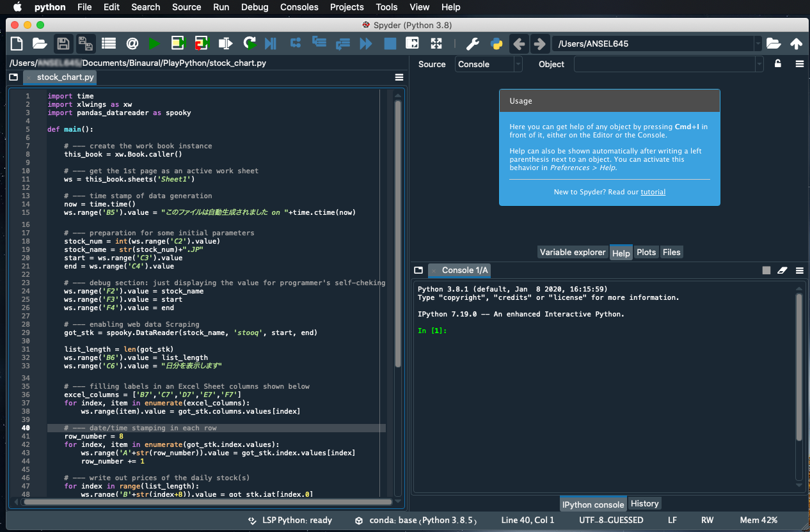Image resolution: width=810 pixels, height=532 pixels.
Task: Open editor pane options hamburger menu
Action: click(x=399, y=77)
